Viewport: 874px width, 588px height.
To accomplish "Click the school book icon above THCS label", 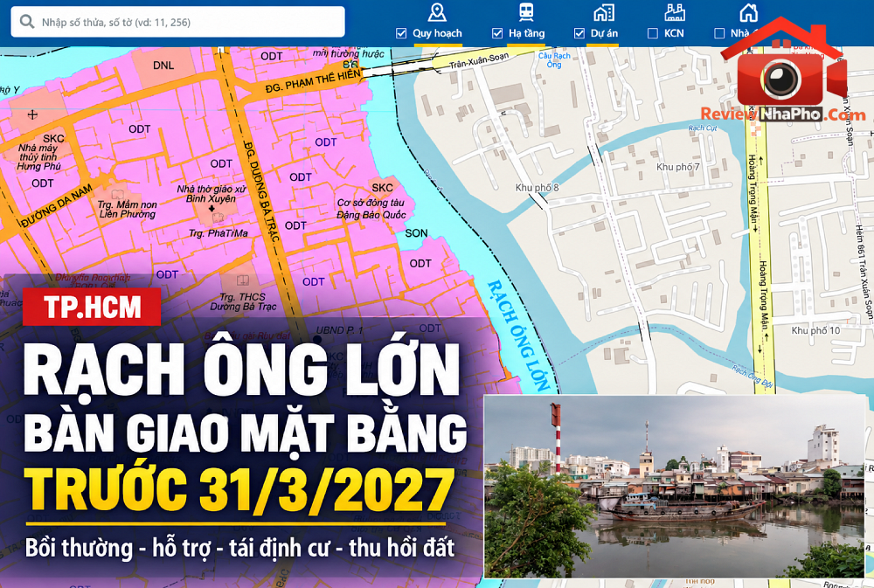I will [x=242, y=280].
